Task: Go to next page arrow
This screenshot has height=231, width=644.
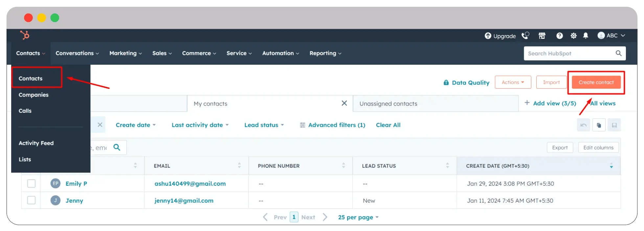Action: pos(325,217)
